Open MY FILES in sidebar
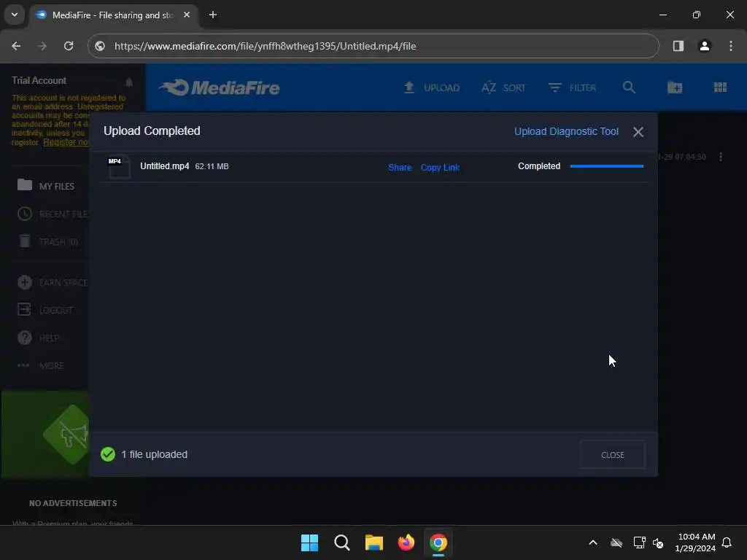This screenshot has height=560, width=747. pos(46,186)
